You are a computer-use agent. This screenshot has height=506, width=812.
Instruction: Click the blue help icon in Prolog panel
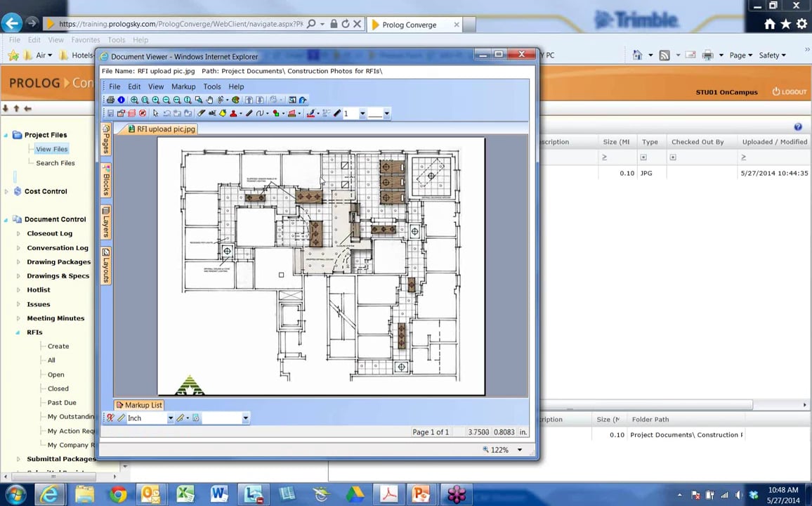coord(798,127)
